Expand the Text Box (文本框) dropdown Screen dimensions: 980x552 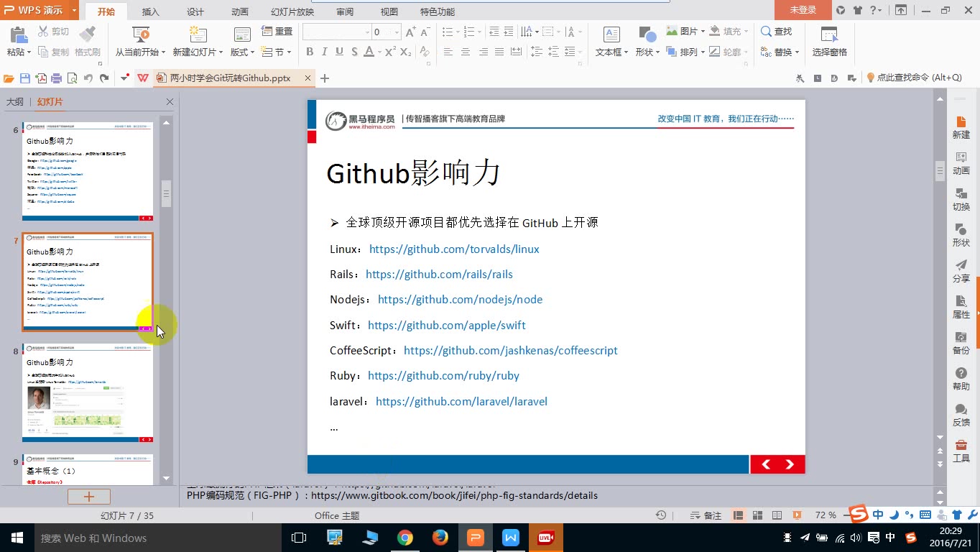626,52
